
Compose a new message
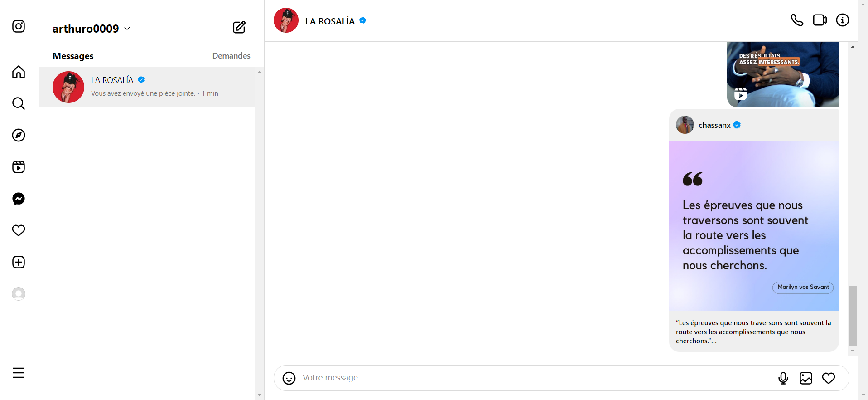click(x=239, y=28)
